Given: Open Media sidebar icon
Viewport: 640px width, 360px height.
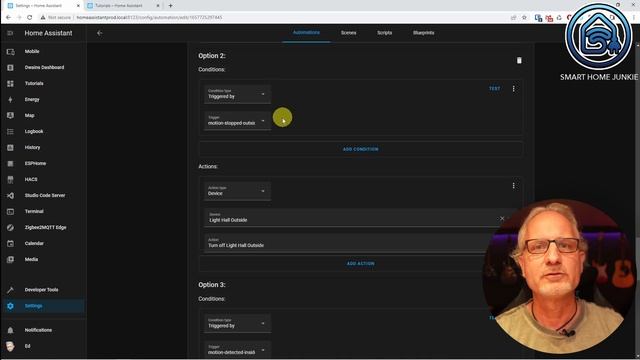Looking at the screenshot, I should 11,260.
